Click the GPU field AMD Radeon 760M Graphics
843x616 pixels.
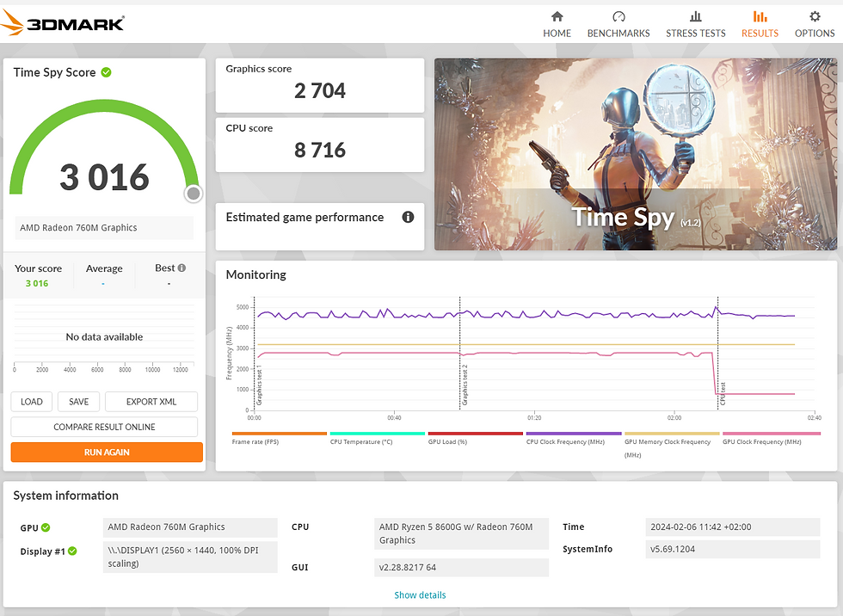pyautogui.click(x=190, y=527)
